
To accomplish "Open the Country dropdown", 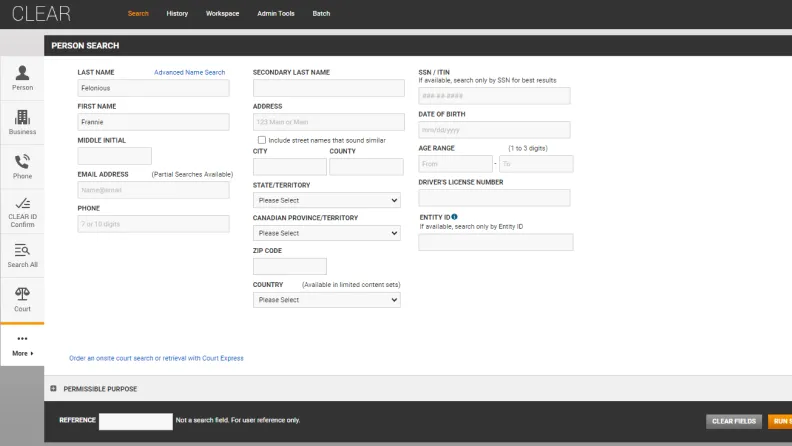I will 326,300.
